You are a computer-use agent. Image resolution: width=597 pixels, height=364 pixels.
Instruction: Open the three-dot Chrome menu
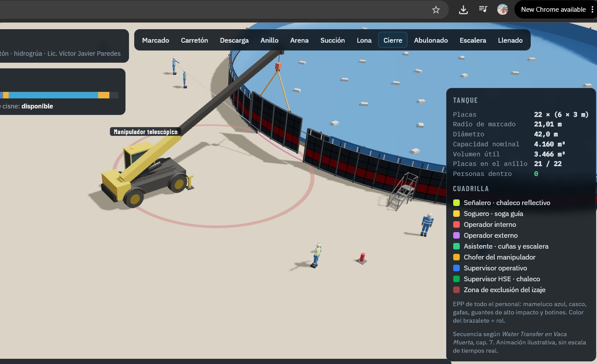(x=592, y=10)
